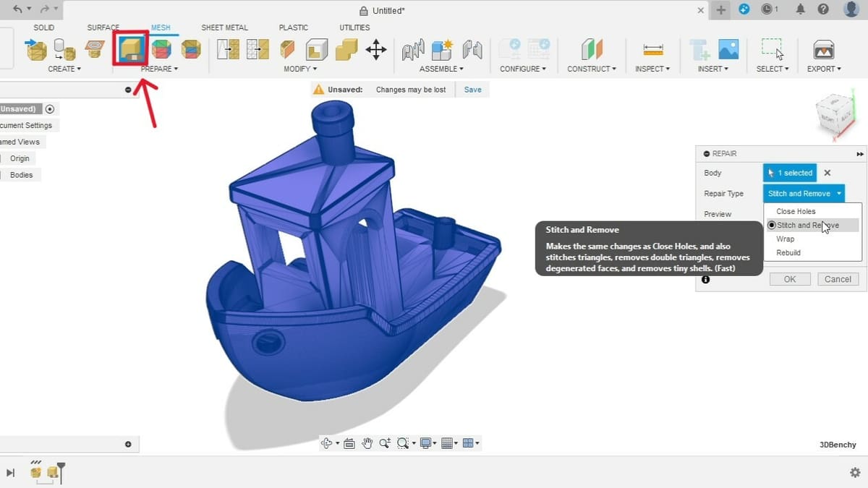The height and width of the screenshot is (488, 868).
Task: Click the notifications bell icon
Action: (800, 9)
